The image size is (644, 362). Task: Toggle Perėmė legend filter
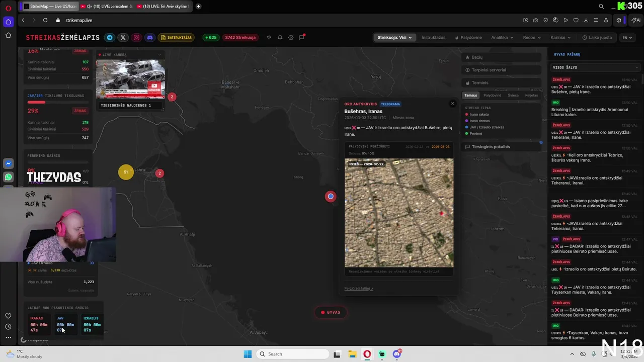(473, 133)
